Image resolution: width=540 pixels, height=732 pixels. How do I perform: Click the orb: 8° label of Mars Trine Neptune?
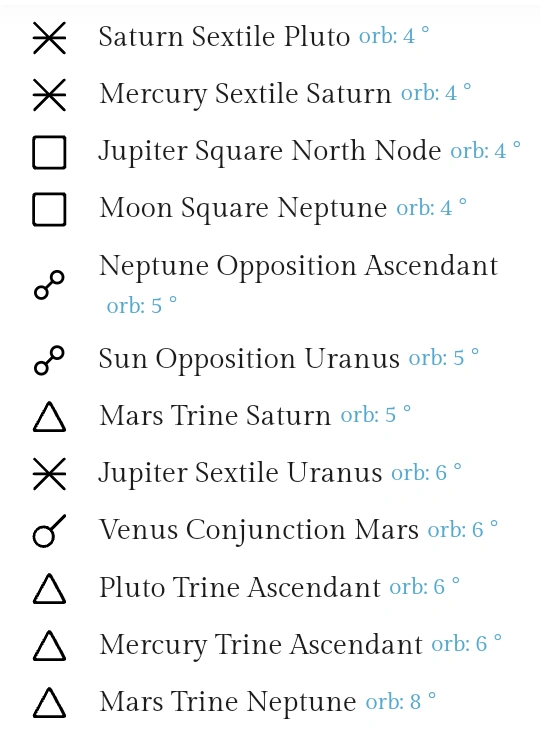click(x=401, y=701)
